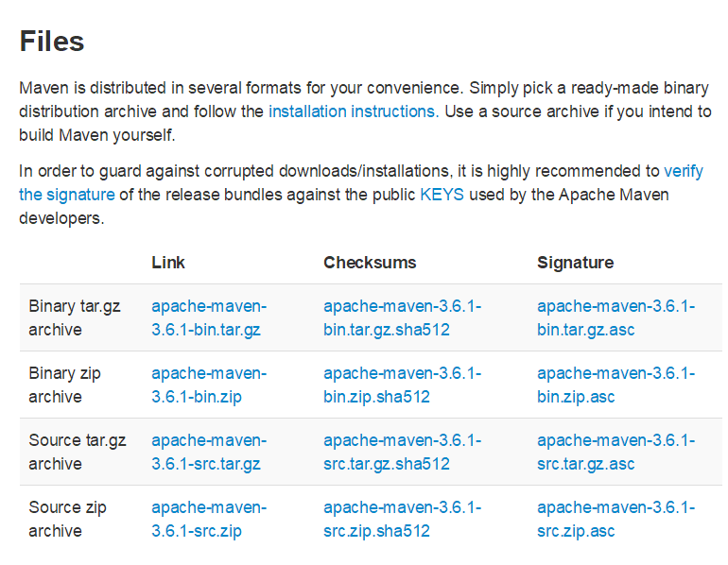Click the Checksums column header

tap(370, 263)
